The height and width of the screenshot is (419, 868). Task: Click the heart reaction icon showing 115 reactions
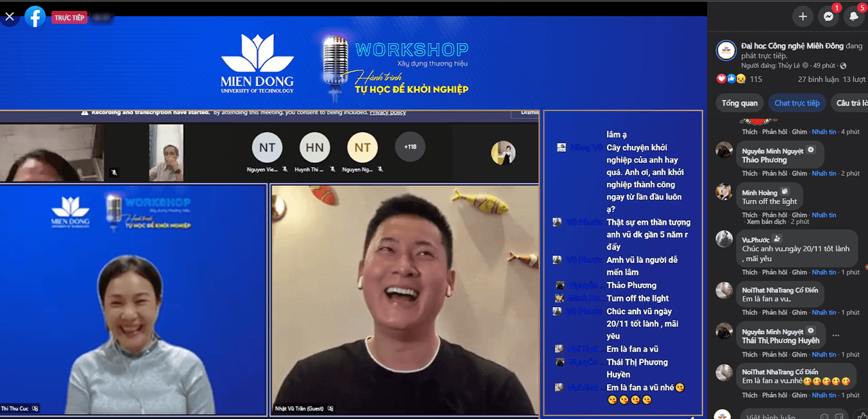721,78
